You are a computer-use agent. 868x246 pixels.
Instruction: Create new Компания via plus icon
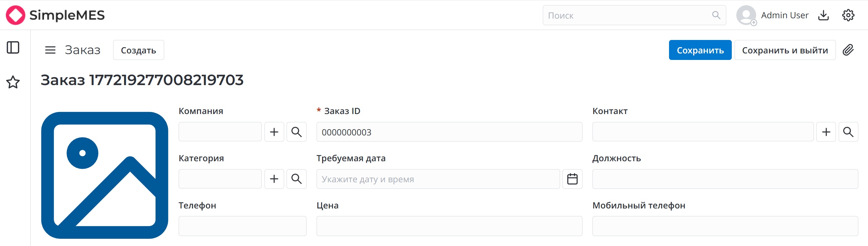pos(274,132)
